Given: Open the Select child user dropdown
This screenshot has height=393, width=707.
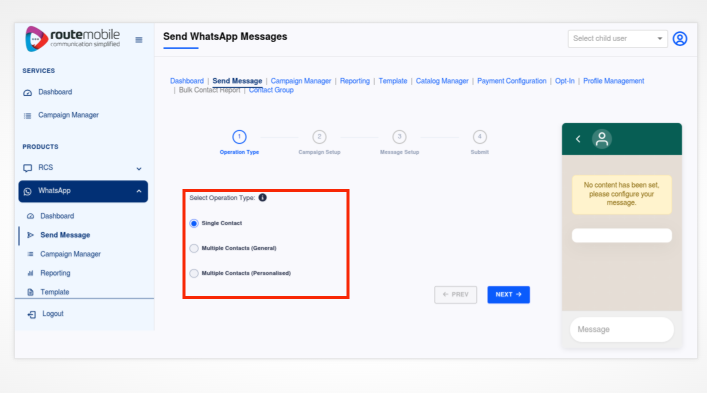Looking at the screenshot, I should coord(617,39).
